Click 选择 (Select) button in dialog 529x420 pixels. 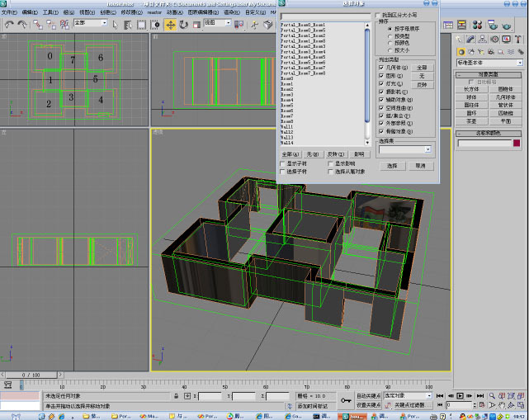pos(392,166)
